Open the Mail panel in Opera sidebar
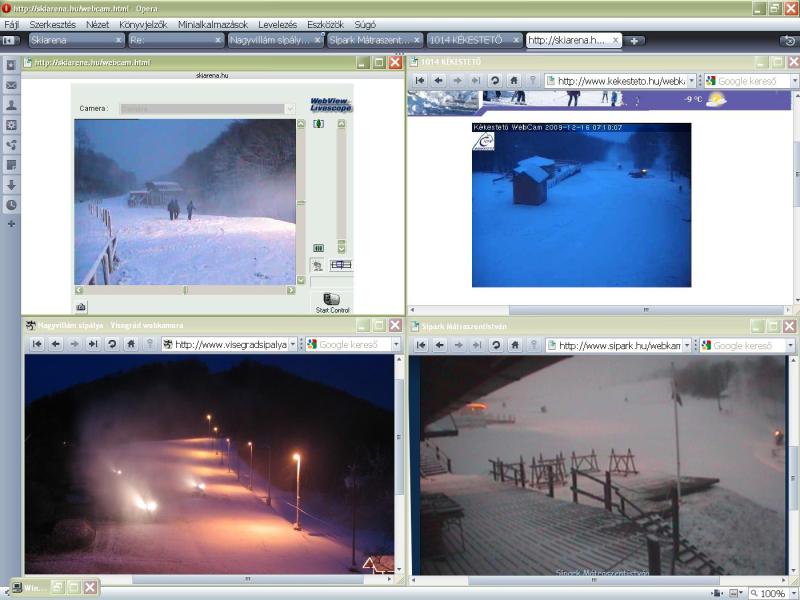Screen dimensions: 800x600 pos(11,85)
